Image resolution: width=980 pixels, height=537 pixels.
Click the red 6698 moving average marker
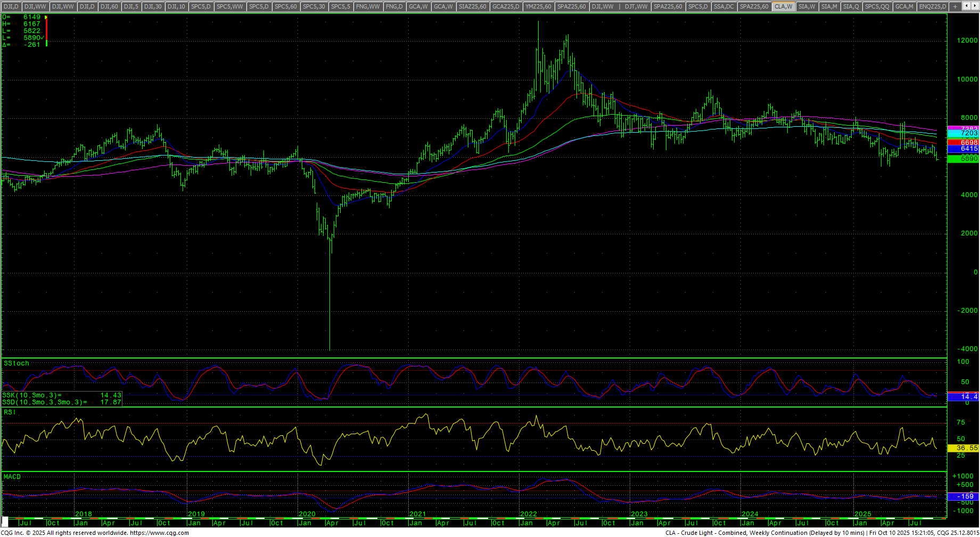(x=963, y=143)
